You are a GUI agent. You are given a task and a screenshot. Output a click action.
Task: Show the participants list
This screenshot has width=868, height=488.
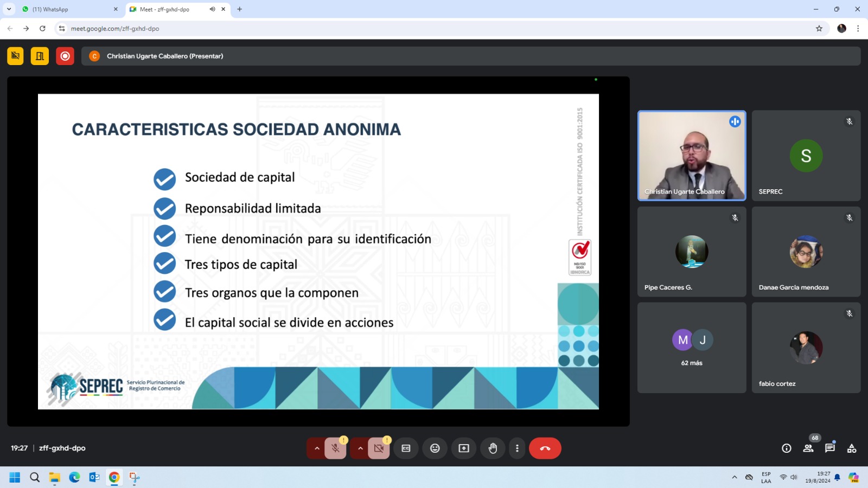(808, 448)
